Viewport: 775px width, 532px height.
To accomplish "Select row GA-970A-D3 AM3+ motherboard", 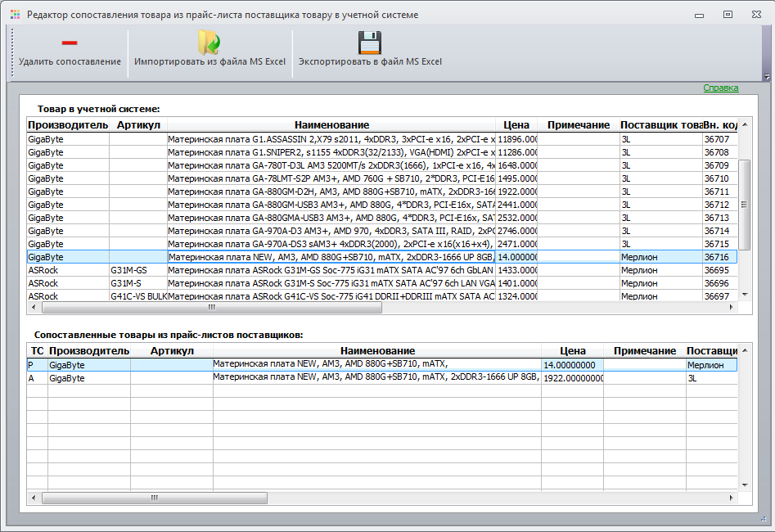I will coord(381,231).
